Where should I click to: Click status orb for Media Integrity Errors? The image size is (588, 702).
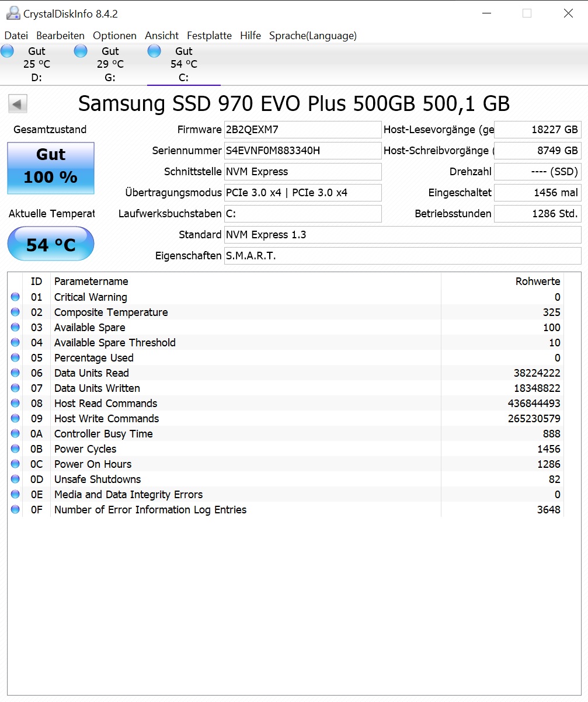click(x=15, y=495)
